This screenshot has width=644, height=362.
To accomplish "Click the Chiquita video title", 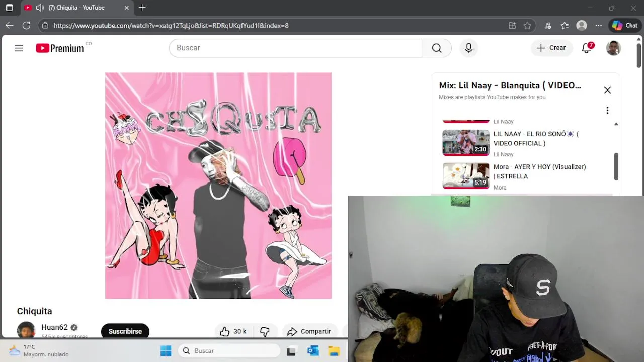I will point(35,311).
